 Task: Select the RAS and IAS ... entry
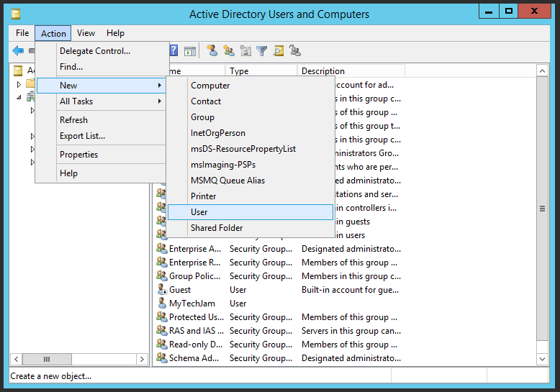tap(197, 331)
